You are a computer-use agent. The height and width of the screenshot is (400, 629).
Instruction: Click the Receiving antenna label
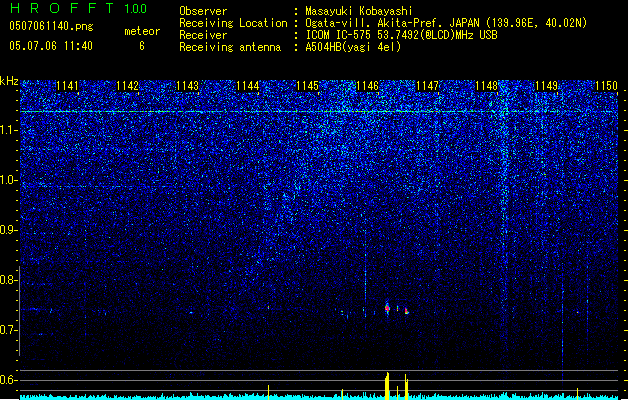point(230,47)
